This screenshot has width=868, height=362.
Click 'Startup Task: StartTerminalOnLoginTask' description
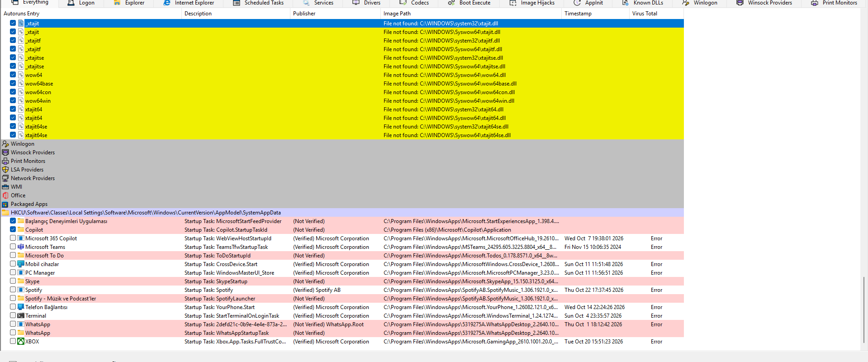pos(232,316)
